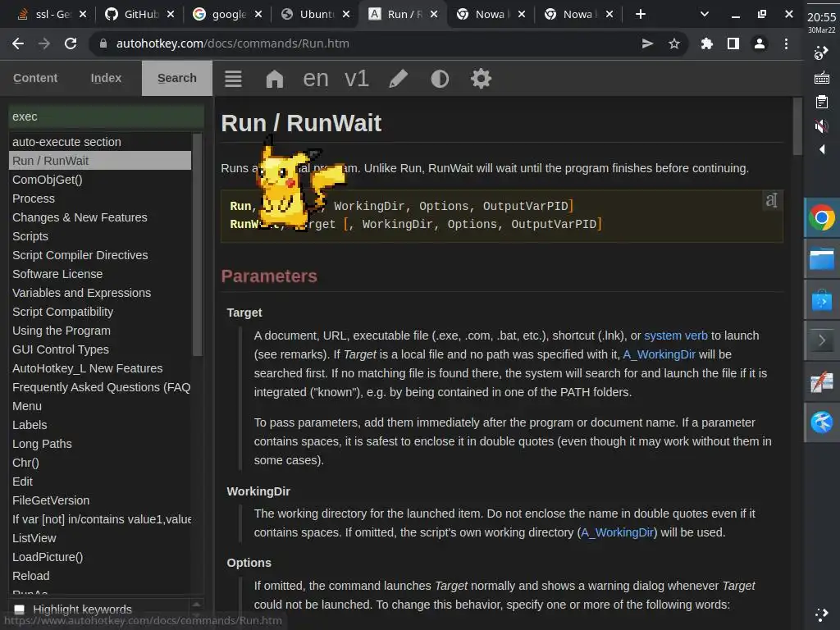This screenshot has width=840, height=630.
Task: Click the main page vertical scrollbar
Action: (x=797, y=126)
